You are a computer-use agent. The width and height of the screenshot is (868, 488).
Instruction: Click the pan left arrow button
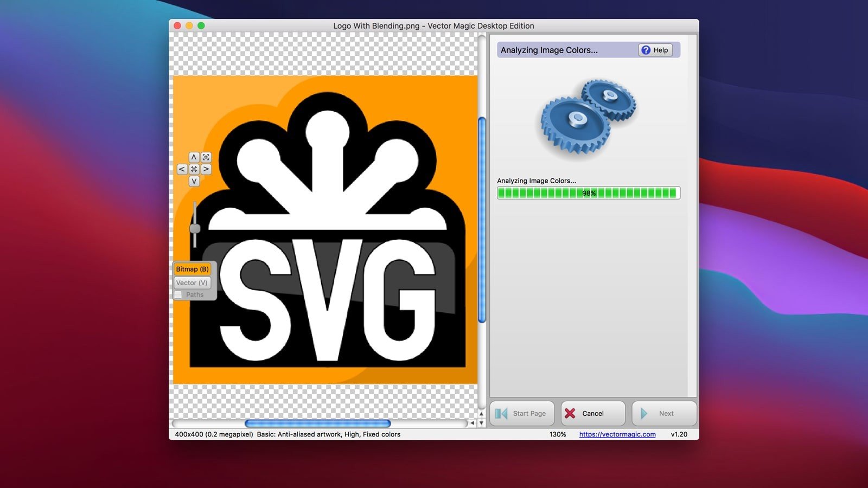(x=182, y=169)
